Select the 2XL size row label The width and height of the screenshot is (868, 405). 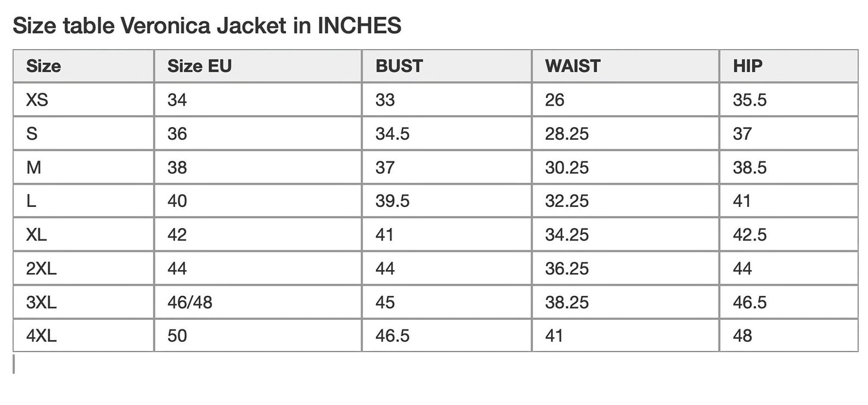(x=41, y=268)
